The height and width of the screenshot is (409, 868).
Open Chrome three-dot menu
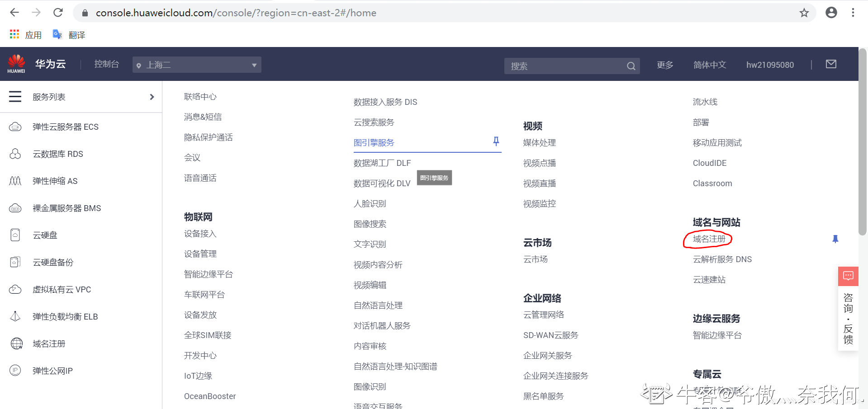click(853, 13)
